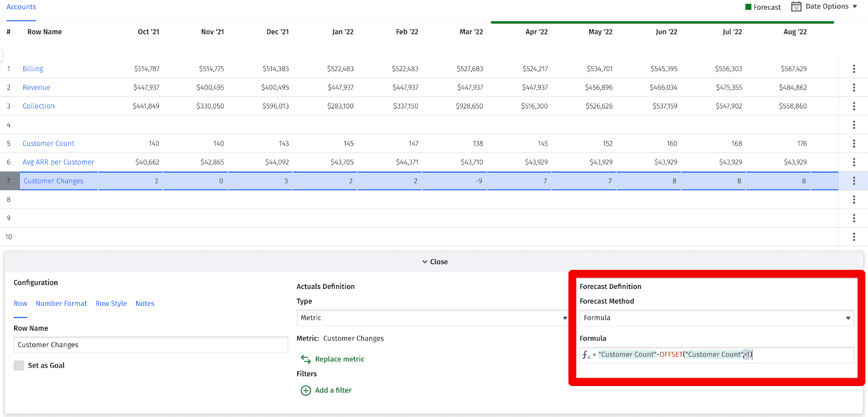868x417 pixels.
Task: Open the three-dot menu on row 8
Action: (x=854, y=199)
